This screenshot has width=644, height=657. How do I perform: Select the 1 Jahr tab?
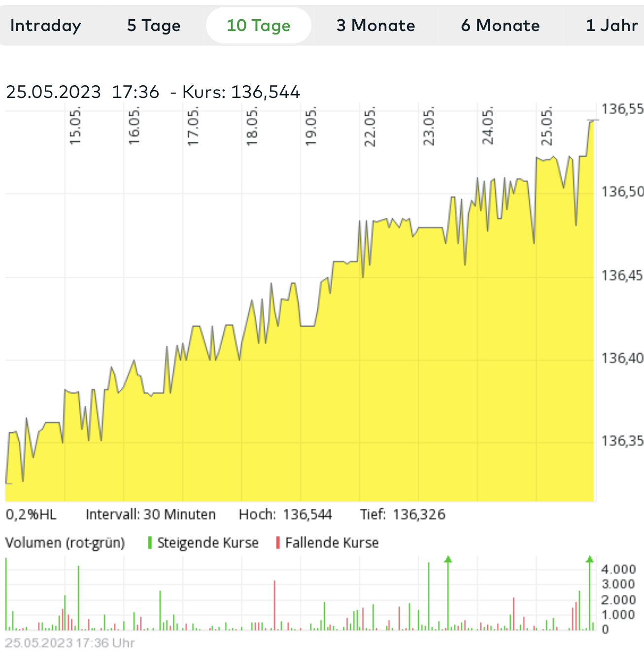612,26
